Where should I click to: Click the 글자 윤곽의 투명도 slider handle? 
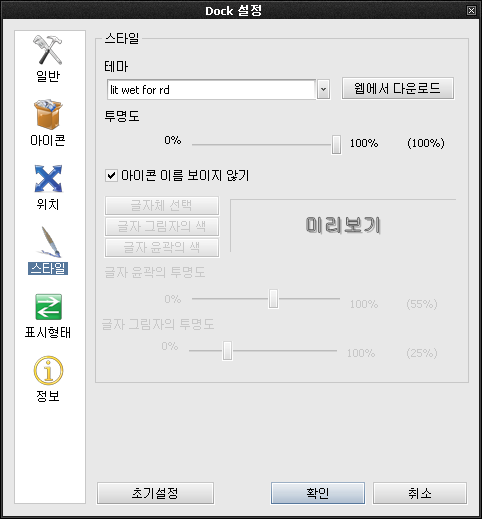273,299
